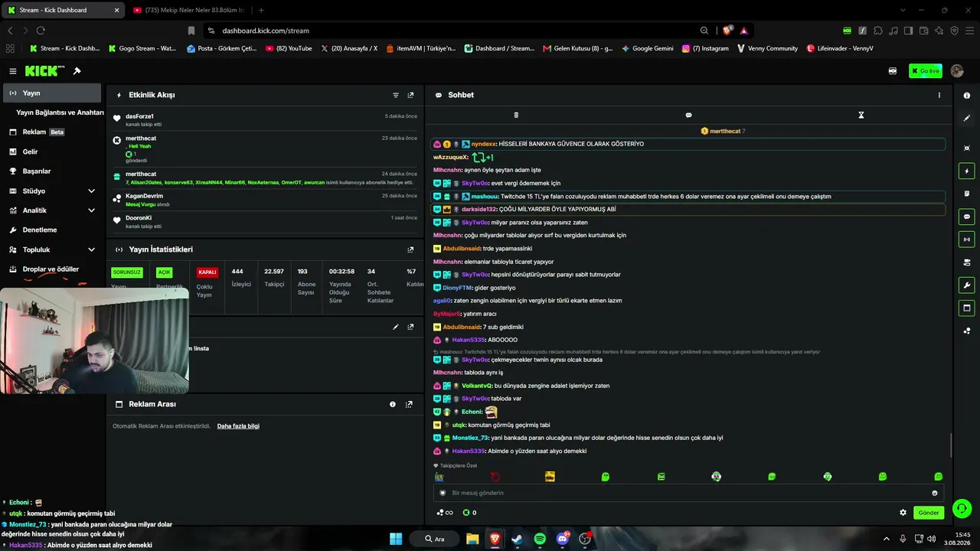Image resolution: width=980 pixels, height=551 pixels.
Task: Open the emoji picker in message box
Action: point(935,493)
